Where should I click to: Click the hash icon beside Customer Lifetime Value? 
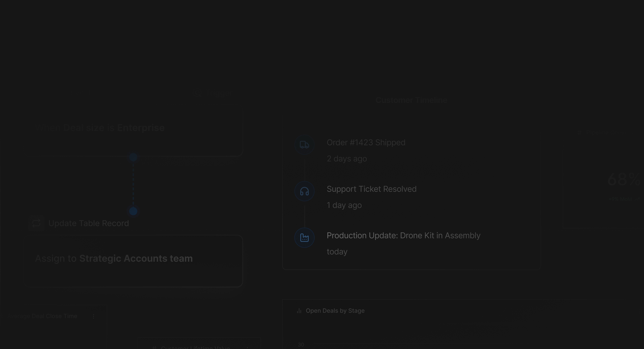155,348
